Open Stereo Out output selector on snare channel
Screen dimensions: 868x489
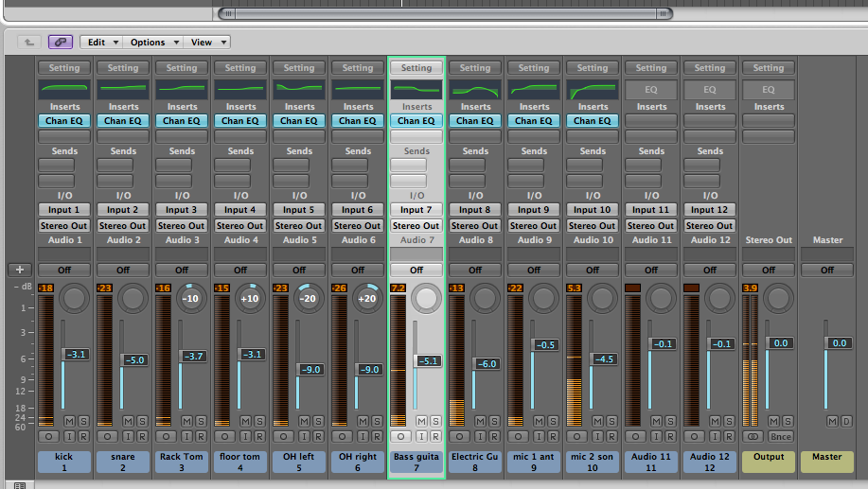point(123,226)
